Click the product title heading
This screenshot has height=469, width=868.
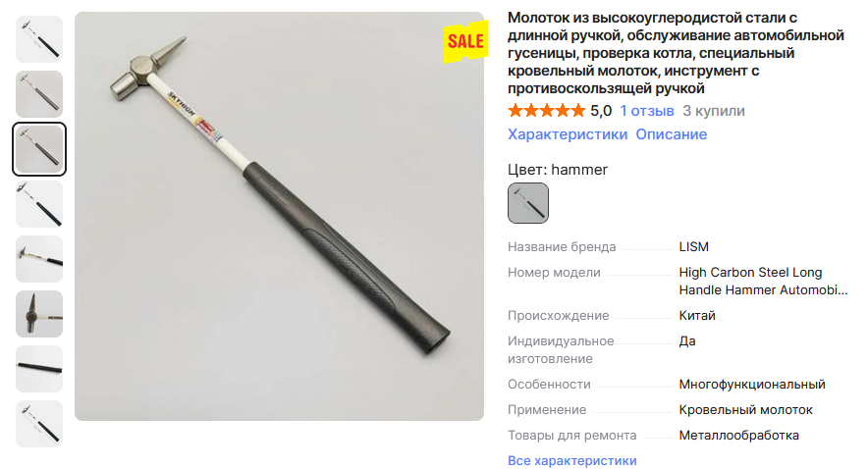tap(676, 53)
